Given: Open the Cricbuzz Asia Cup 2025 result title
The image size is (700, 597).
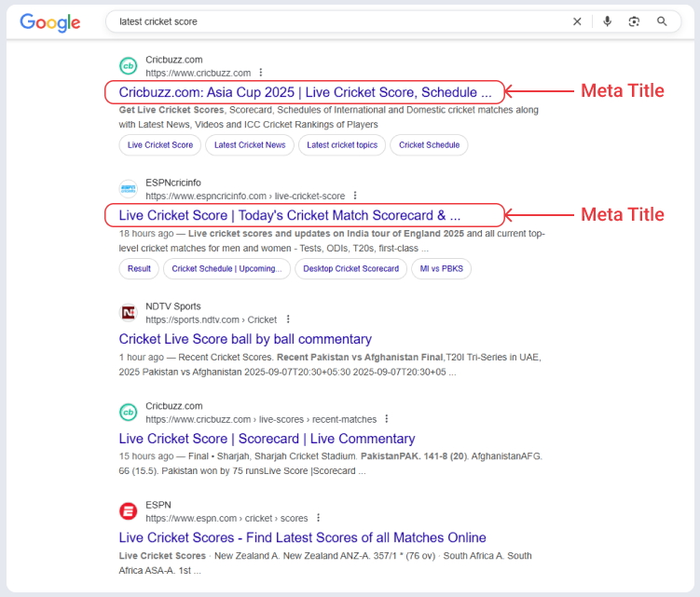Looking at the screenshot, I should 305,92.
